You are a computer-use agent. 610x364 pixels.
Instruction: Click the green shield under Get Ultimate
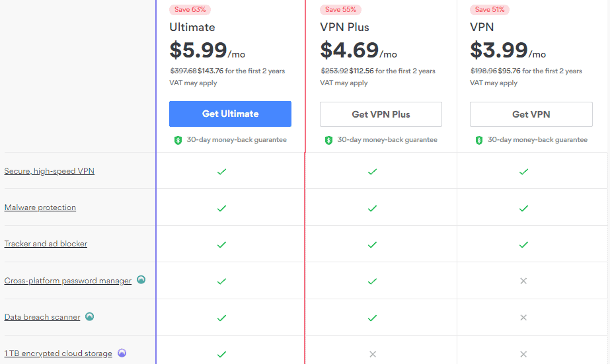point(178,140)
